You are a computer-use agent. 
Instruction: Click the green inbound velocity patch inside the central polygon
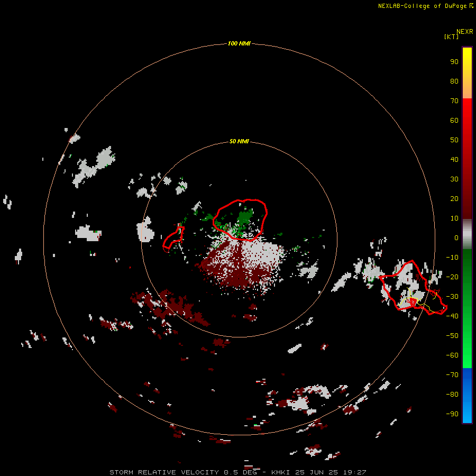[x=245, y=217]
